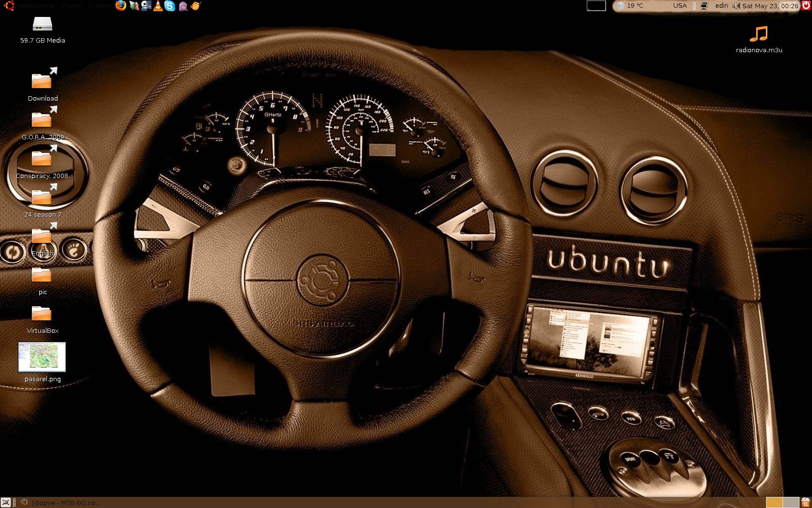The image size is (812, 508).
Task: Open VLC media player launcher
Action: [x=158, y=6]
